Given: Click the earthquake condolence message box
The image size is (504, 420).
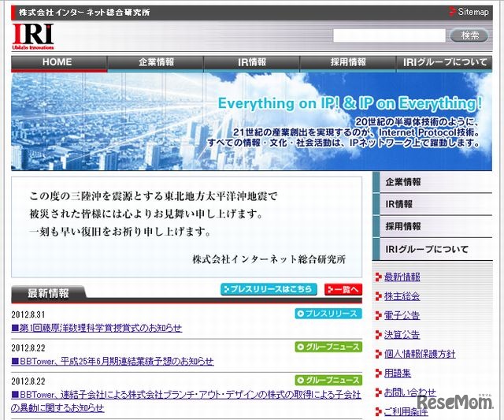Looking at the screenshot, I should pyautogui.click(x=187, y=227).
